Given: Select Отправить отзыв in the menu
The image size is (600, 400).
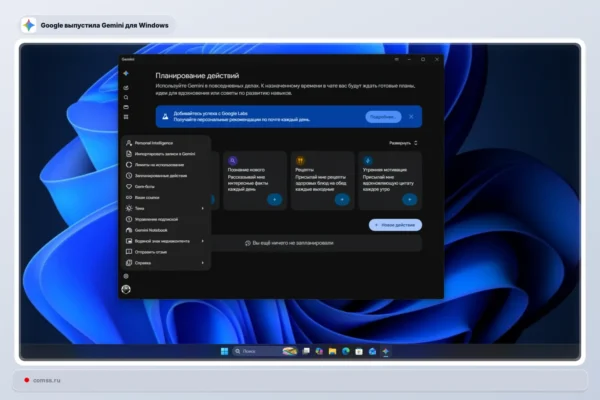Looking at the screenshot, I should [166, 252].
